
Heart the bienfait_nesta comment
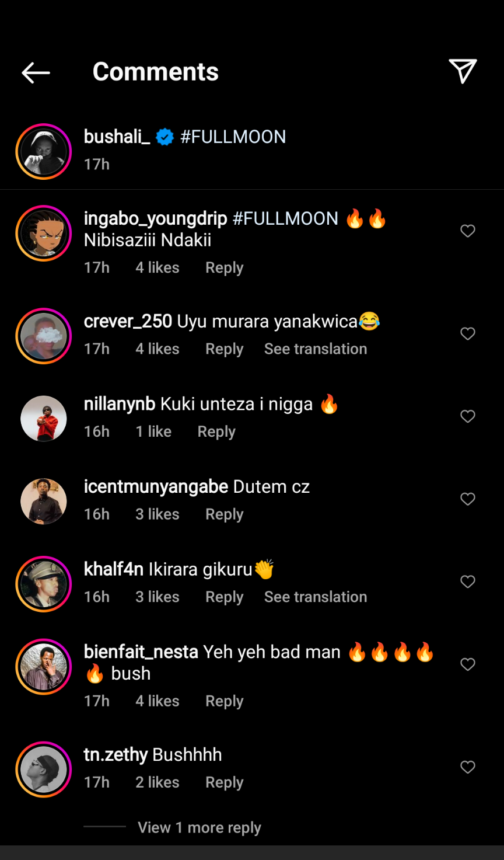point(468,664)
